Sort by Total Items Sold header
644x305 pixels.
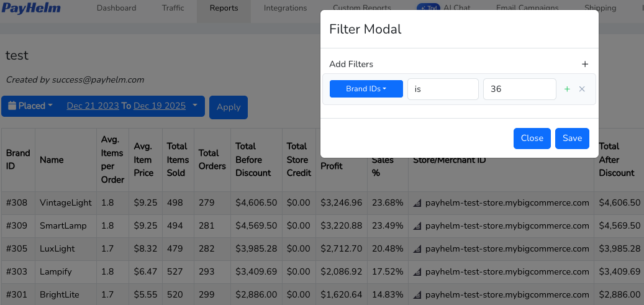[x=178, y=160]
